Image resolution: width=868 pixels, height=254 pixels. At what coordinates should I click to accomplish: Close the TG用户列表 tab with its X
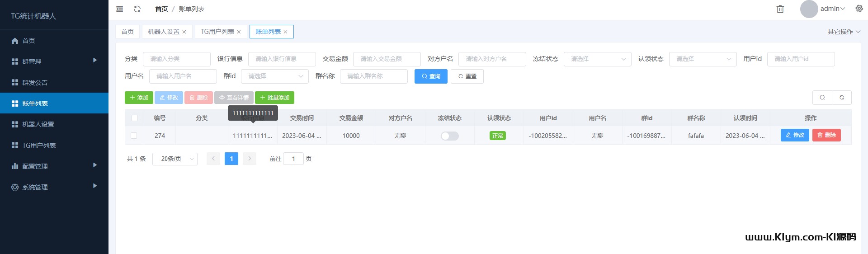[239, 32]
